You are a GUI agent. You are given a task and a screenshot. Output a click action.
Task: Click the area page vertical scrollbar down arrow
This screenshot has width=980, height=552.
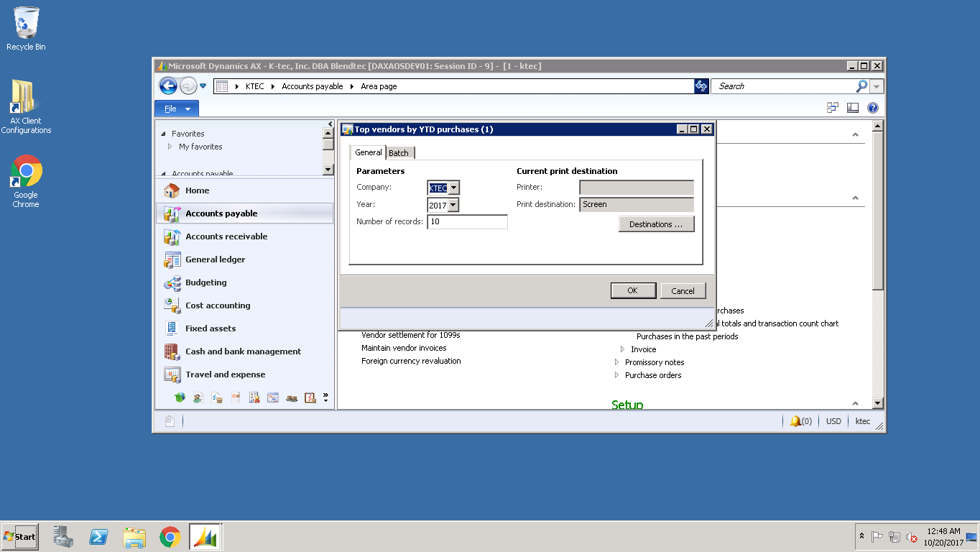(877, 404)
